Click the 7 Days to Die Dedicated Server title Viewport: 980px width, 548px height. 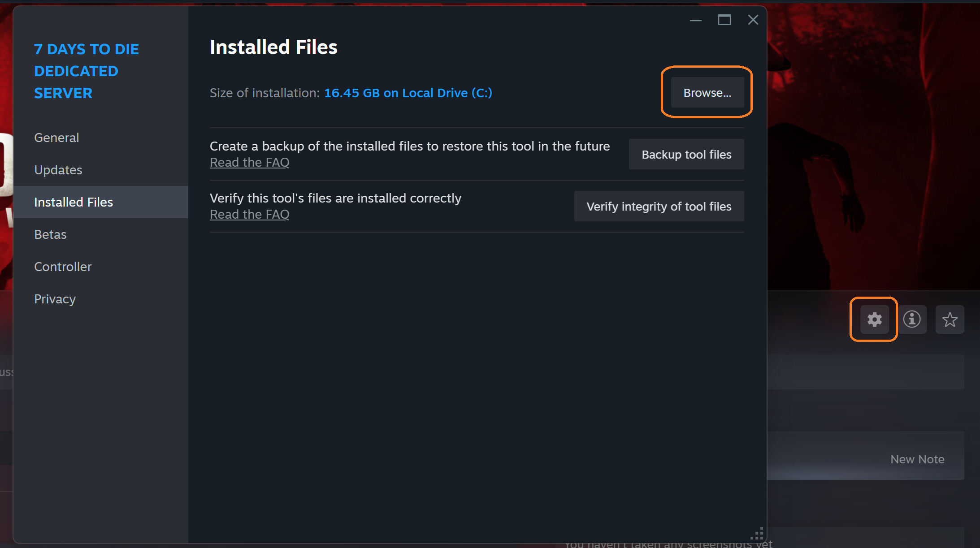[87, 71]
